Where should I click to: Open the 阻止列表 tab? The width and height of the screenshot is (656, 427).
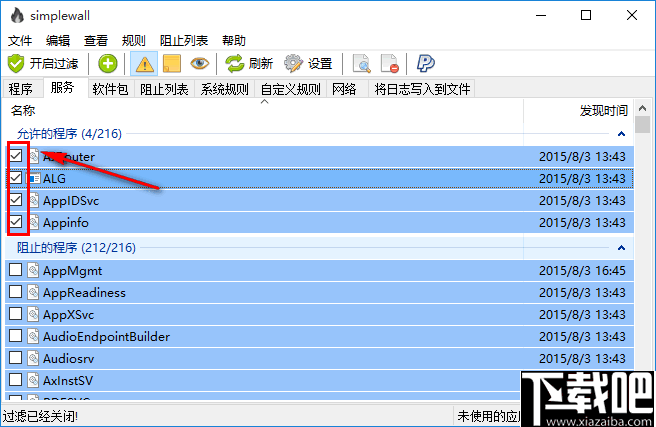click(x=164, y=89)
